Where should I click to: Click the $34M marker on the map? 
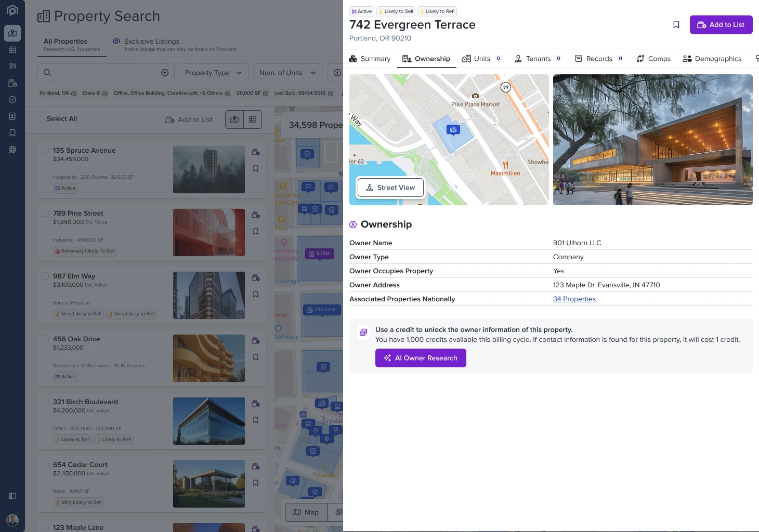[x=319, y=254]
